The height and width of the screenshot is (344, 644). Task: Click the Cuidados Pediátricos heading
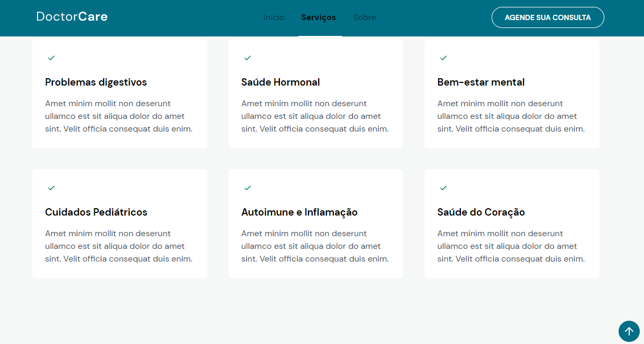click(x=96, y=212)
